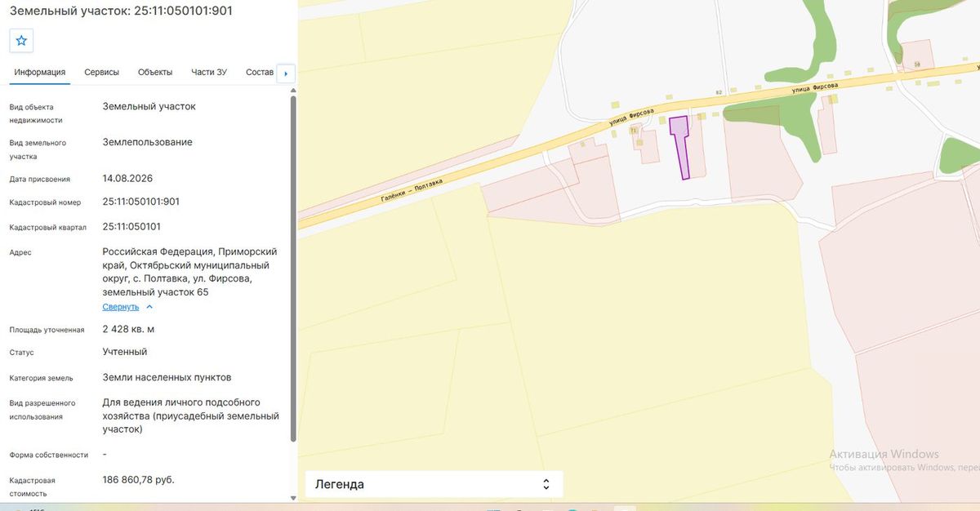Click the Галёнки – Полтавка road label on the map
The width and height of the screenshot is (980, 511).
click(x=412, y=191)
